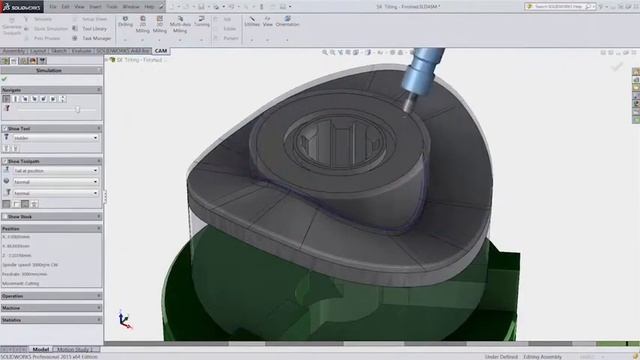640x360 pixels.
Task: Switch to the Evaluate ribbon tab
Action: coord(82,51)
